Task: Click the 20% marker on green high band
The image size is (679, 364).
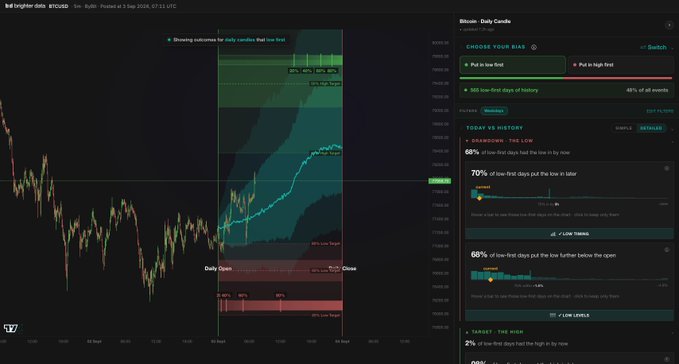Action: tap(294, 71)
